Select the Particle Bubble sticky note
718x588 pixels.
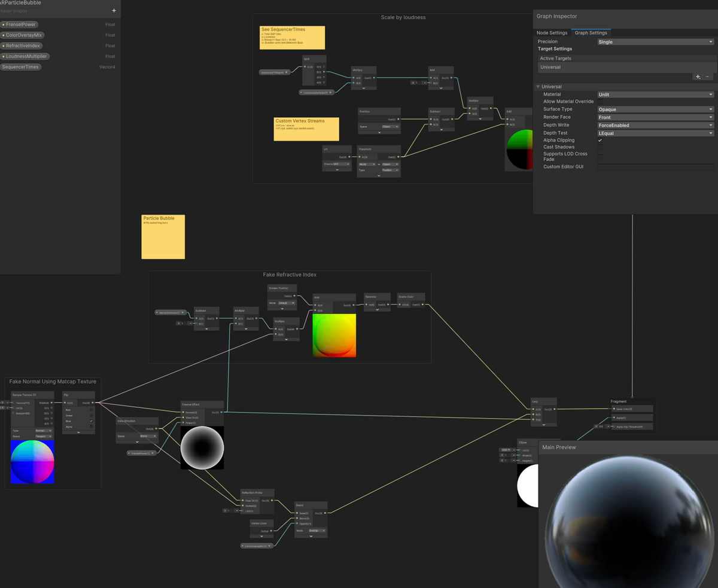163,237
